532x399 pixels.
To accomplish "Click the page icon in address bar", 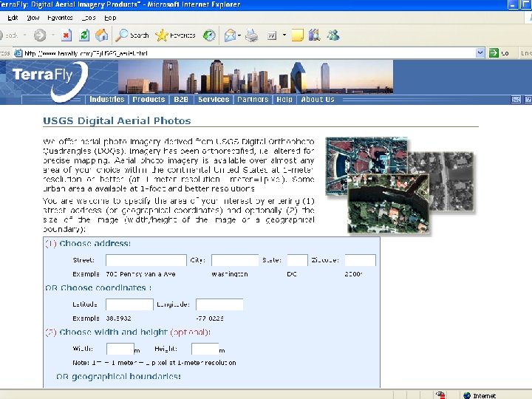I will click(x=18, y=53).
